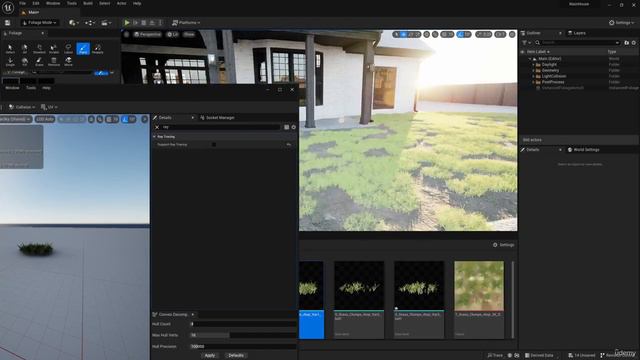Viewport: 640px width, 360px height.
Task: Open the Platforms dropdown
Action: click(186, 23)
